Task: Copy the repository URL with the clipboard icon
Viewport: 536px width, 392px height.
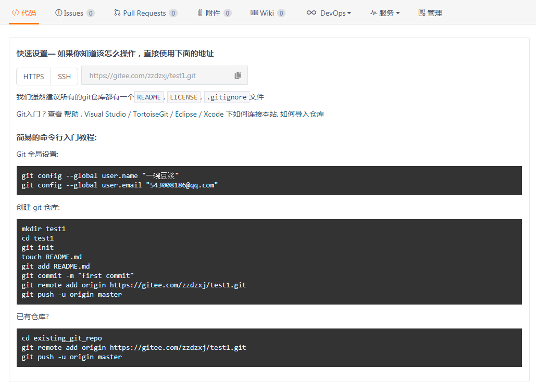Action: coord(238,75)
